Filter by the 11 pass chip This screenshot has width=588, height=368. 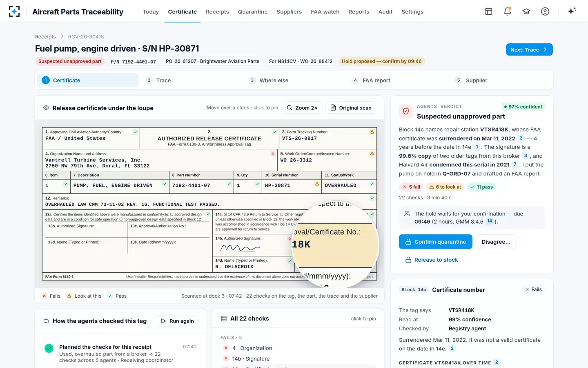(x=482, y=187)
